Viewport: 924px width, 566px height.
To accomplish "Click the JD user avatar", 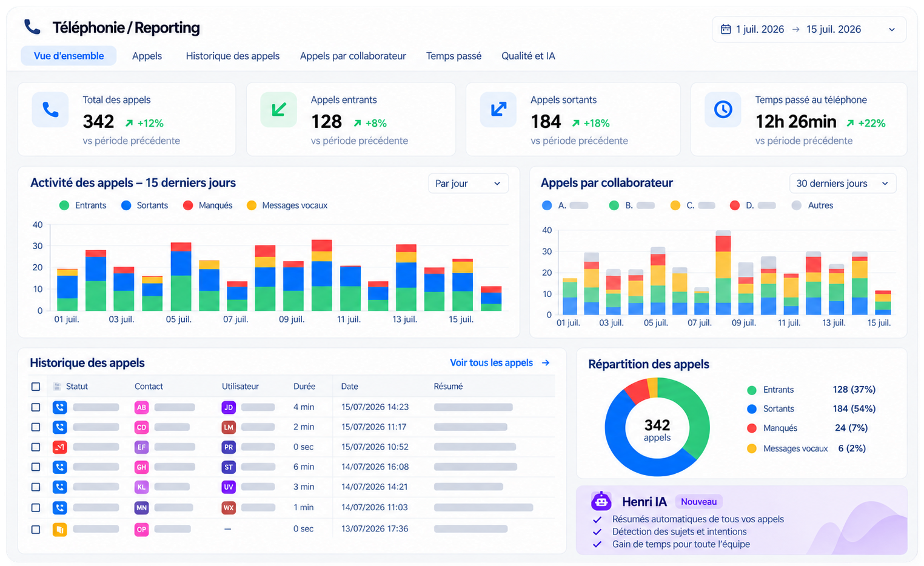I will pyautogui.click(x=229, y=407).
